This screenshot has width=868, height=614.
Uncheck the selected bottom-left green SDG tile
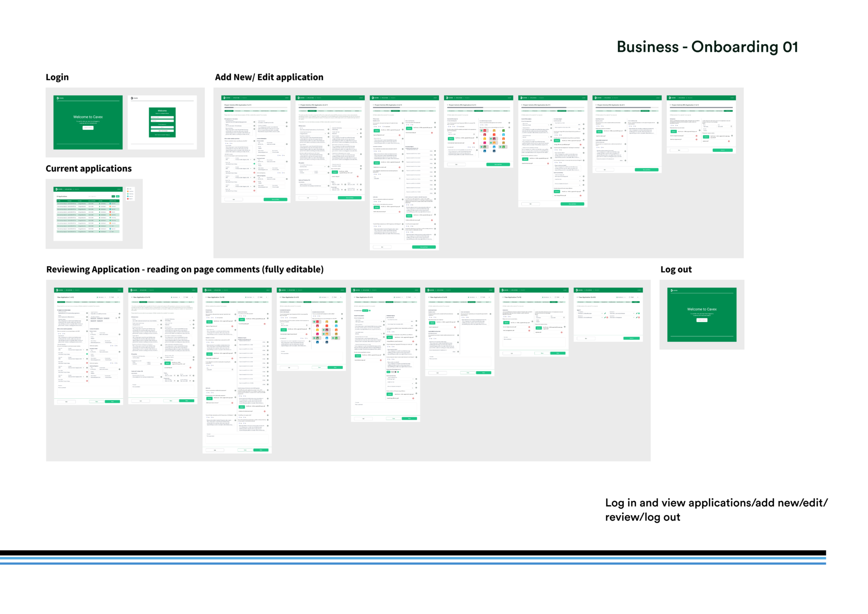[x=481, y=147]
